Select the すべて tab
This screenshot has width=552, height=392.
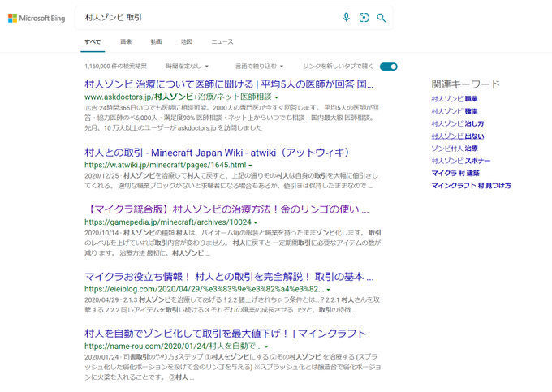click(93, 41)
